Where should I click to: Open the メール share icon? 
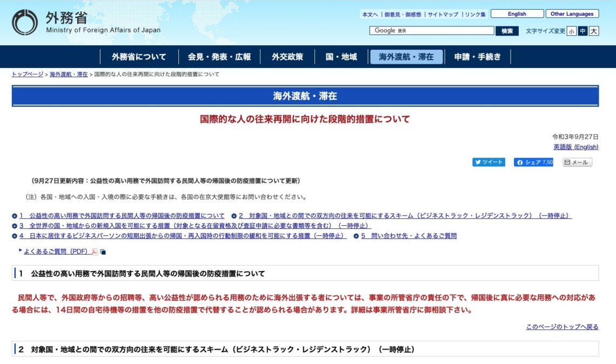tap(567, 161)
